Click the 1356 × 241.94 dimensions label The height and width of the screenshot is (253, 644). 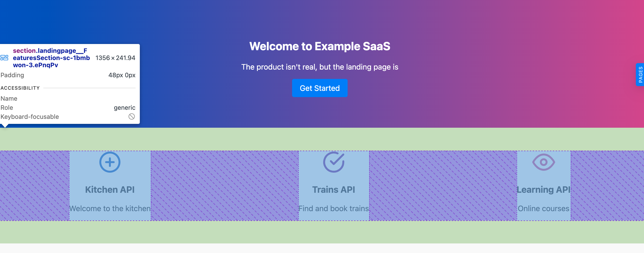[115, 58]
